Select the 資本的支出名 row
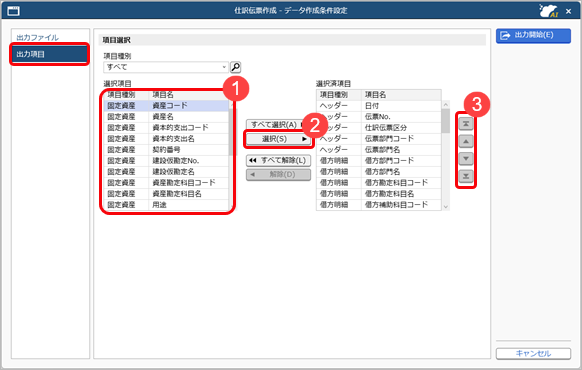 (166, 139)
